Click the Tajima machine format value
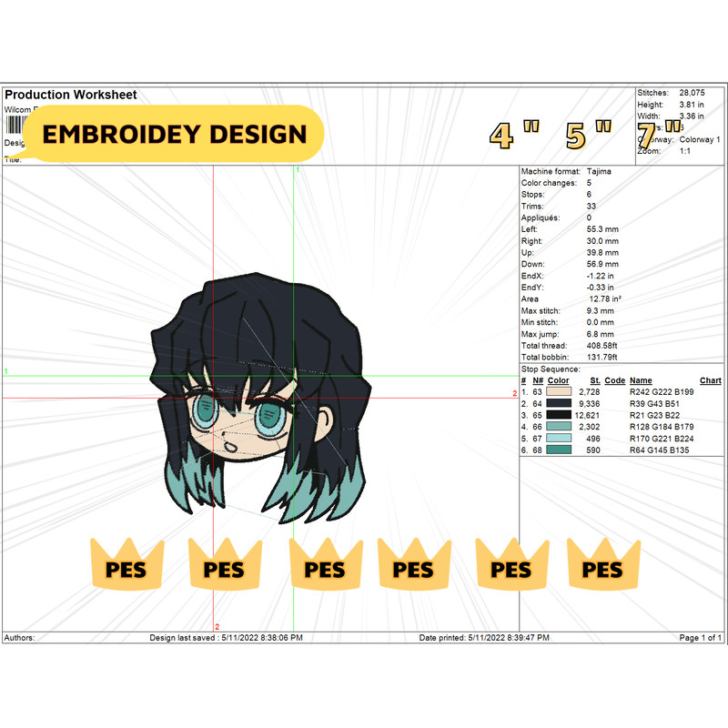The image size is (728, 728). [599, 171]
